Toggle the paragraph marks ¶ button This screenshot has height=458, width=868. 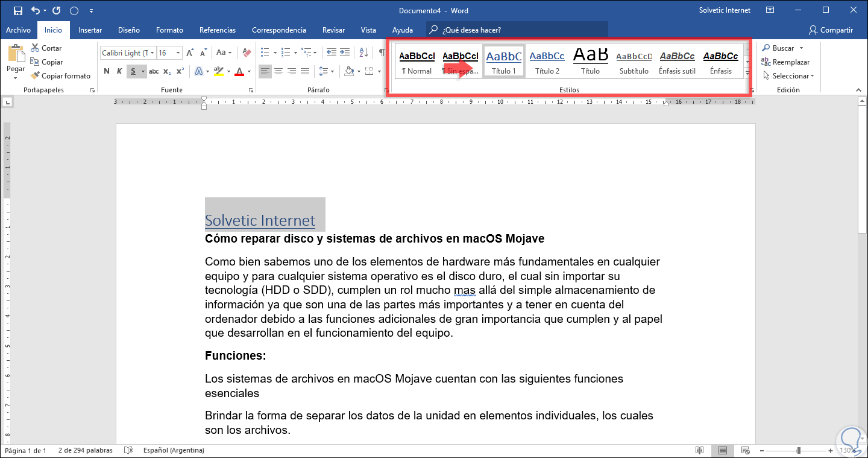coord(382,53)
